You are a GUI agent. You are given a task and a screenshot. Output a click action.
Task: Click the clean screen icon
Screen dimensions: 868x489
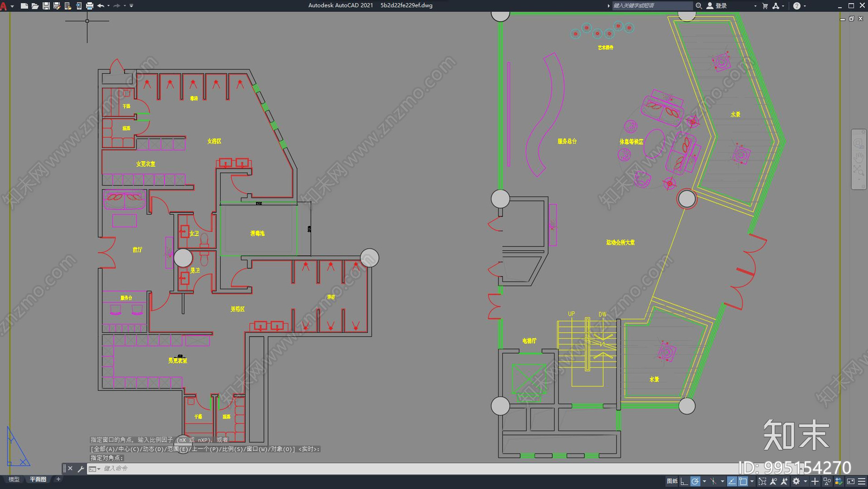(x=851, y=481)
